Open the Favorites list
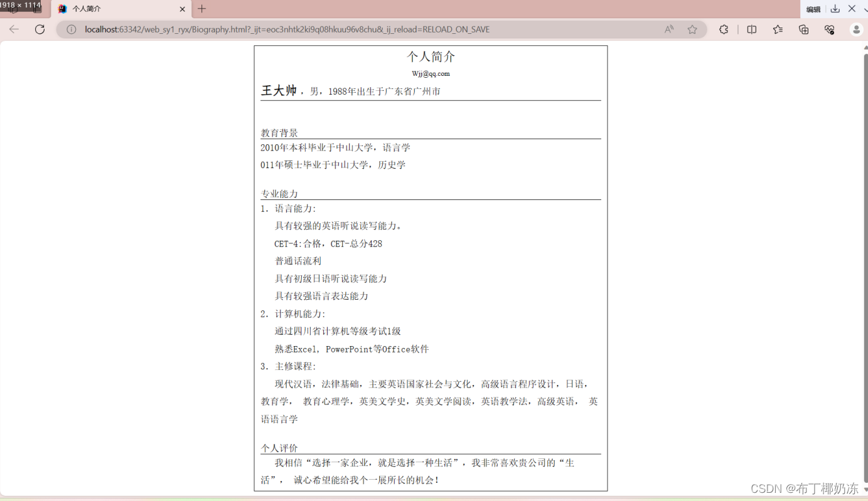The width and height of the screenshot is (868, 501). [x=778, y=29]
